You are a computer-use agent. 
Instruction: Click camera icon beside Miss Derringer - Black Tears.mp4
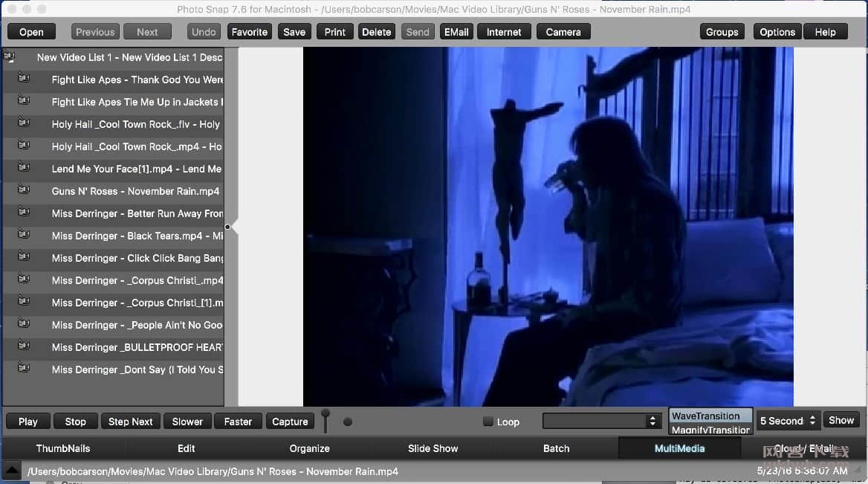pos(24,233)
